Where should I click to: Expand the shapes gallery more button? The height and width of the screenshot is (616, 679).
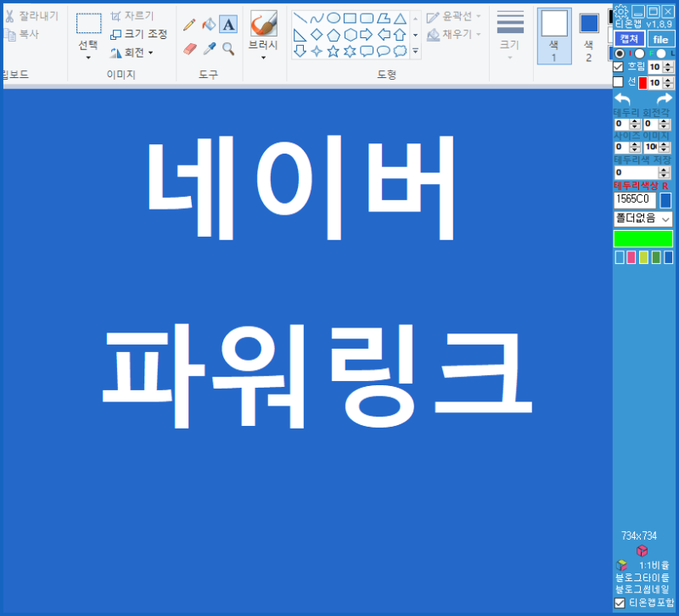pos(415,51)
